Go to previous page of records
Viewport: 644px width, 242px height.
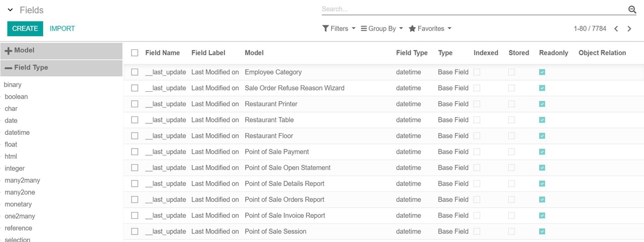[x=616, y=28]
